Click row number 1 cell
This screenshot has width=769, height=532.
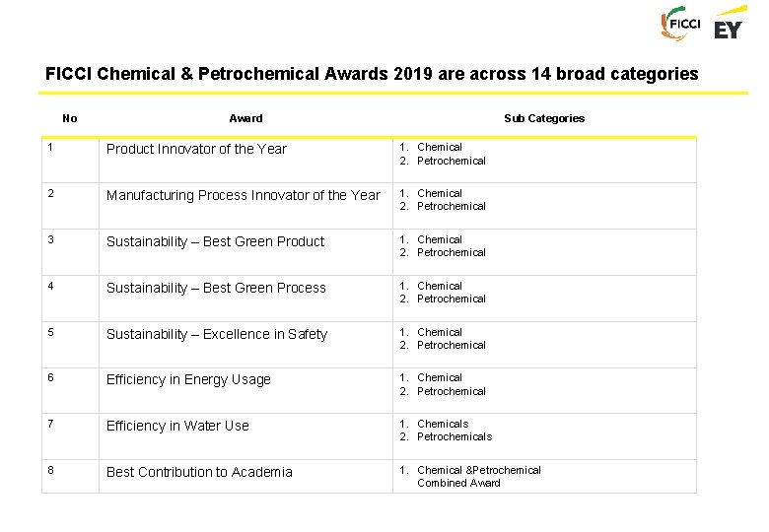(x=71, y=161)
